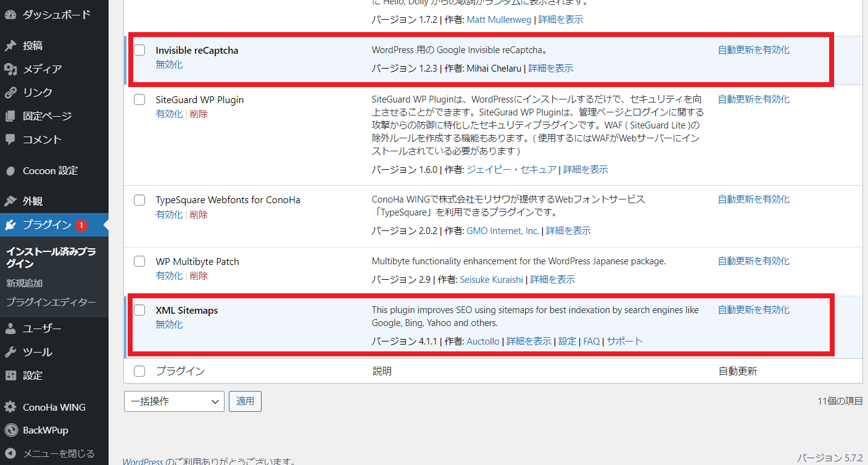Click the Tools wrench icon
The width and height of the screenshot is (868, 465).
click(x=10, y=352)
